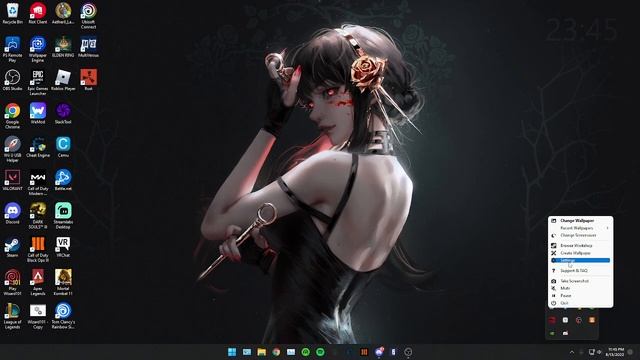Open PS Remote Play shortcut
640x360 pixels.
13,49
